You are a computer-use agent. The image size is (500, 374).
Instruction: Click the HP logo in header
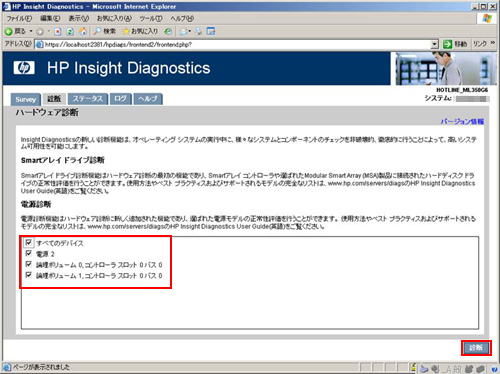coord(24,68)
